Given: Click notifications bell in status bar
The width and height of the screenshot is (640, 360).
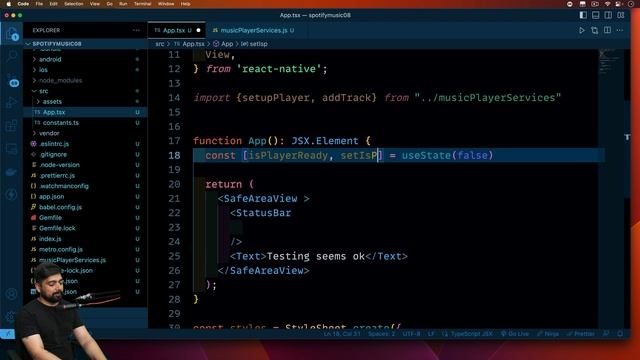Looking at the screenshot, I should click(x=620, y=334).
